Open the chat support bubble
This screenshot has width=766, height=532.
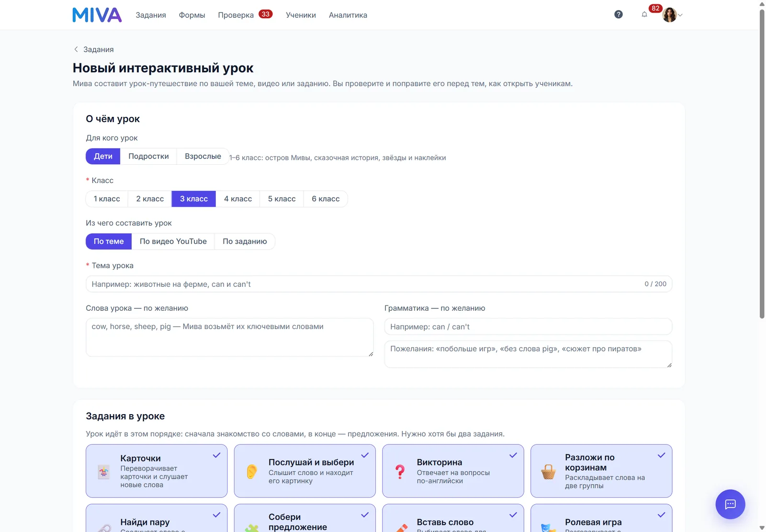[730, 504]
